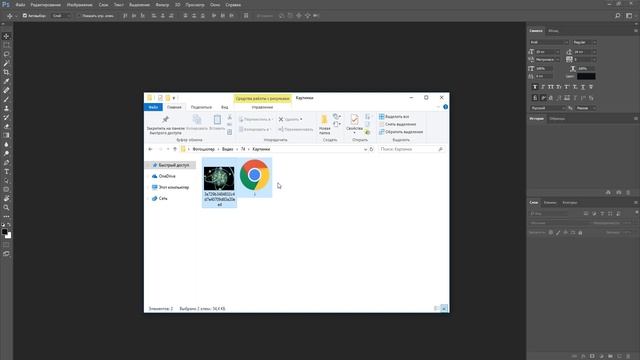Open the font size dropdown in Character panel

click(x=547, y=52)
